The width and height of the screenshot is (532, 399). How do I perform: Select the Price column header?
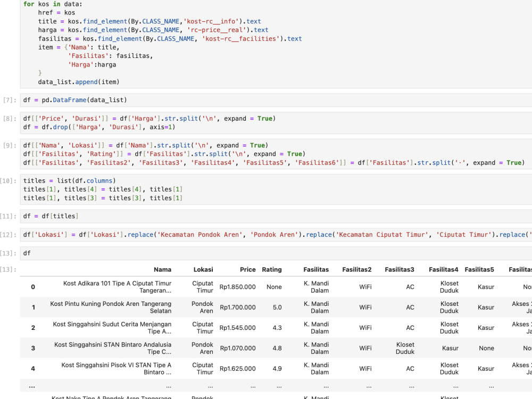click(248, 269)
